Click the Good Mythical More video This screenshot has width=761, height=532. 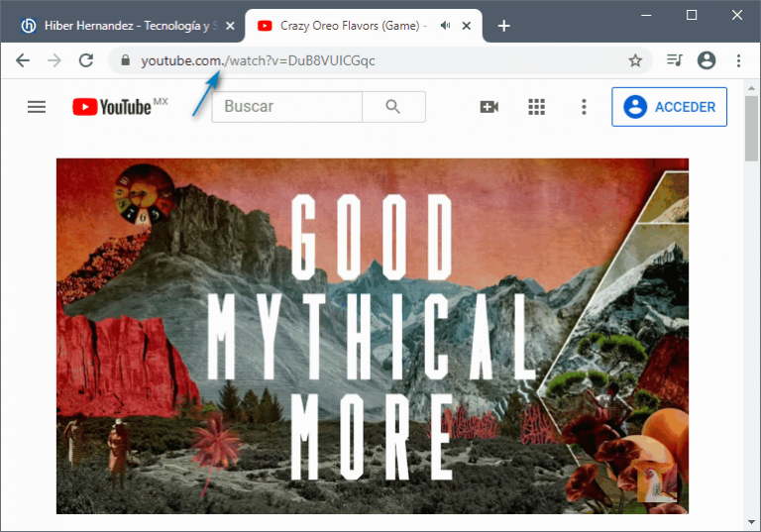pyautogui.click(x=372, y=336)
